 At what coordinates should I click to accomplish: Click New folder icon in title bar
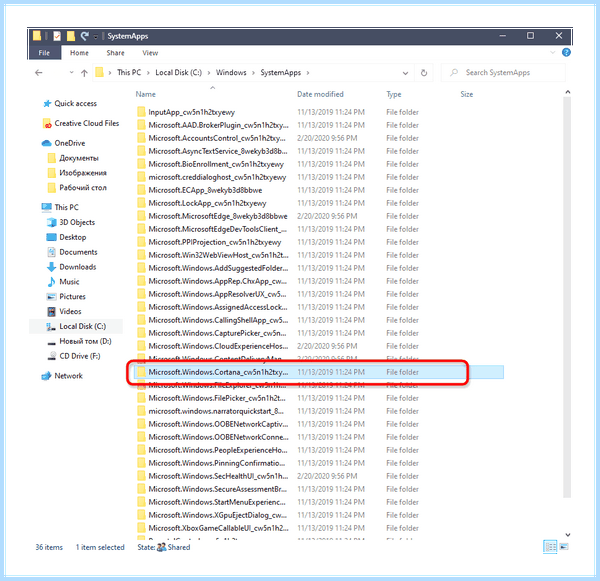pos(71,36)
